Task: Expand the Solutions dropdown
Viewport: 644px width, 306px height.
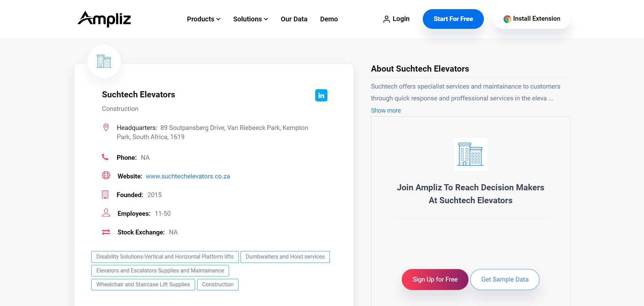Action: (x=250, y=19)
